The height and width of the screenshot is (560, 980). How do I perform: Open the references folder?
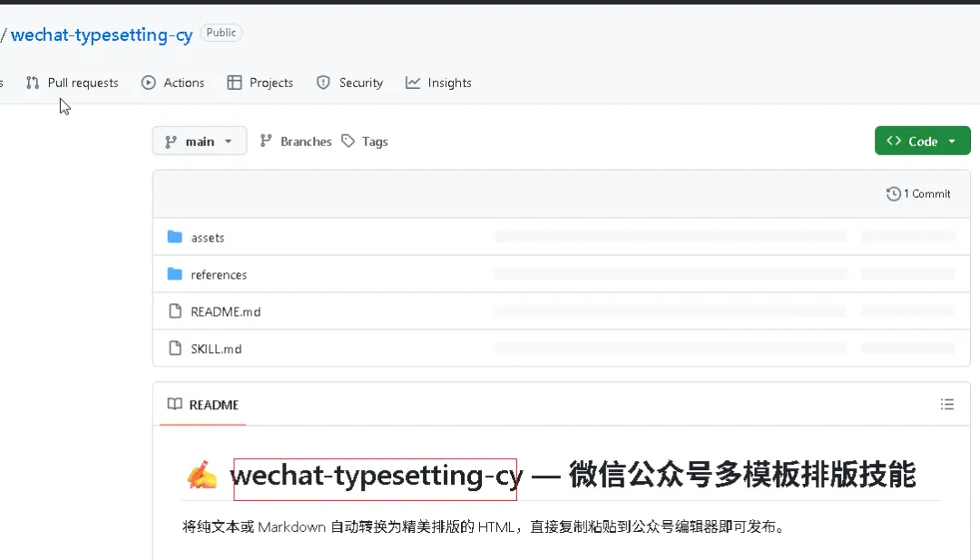pyautogui.click(x=219, y=274)
